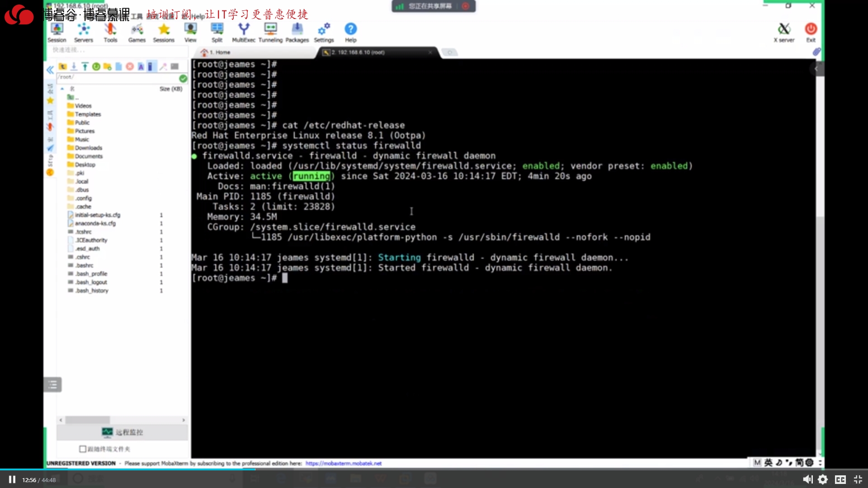Open the Session toolbar icon
868x488 pixels.
57,33
